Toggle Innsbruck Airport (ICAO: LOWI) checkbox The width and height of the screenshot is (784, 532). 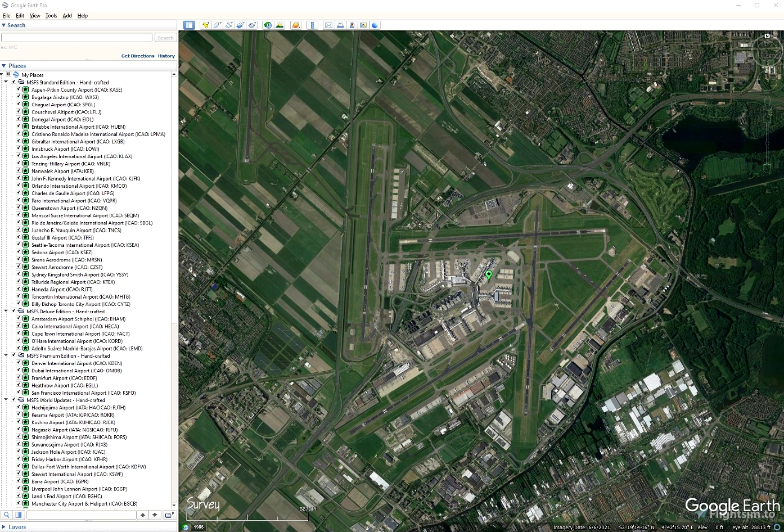click(x=18, y=148)
